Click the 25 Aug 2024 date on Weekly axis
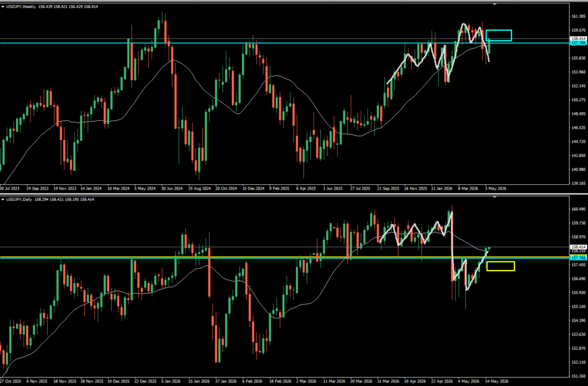Image resolution: width=588 pixels, height=386 pixels. click(x=199, y=188)
